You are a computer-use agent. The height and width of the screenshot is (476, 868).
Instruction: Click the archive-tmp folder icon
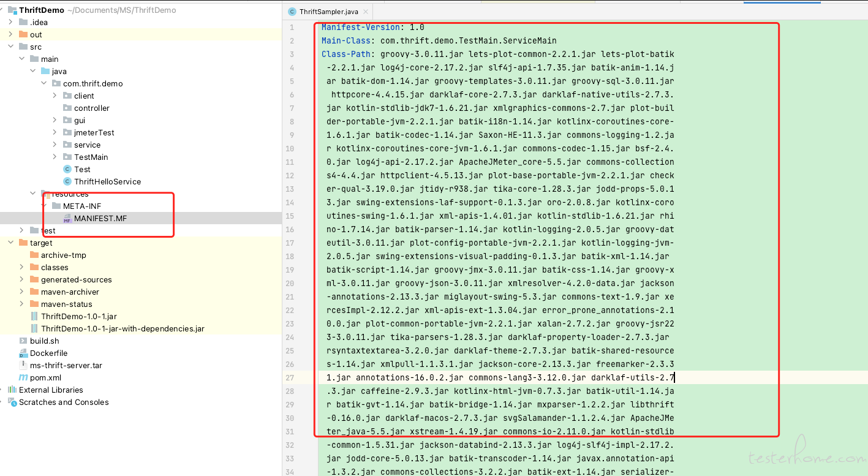click(x=34, y=255)
